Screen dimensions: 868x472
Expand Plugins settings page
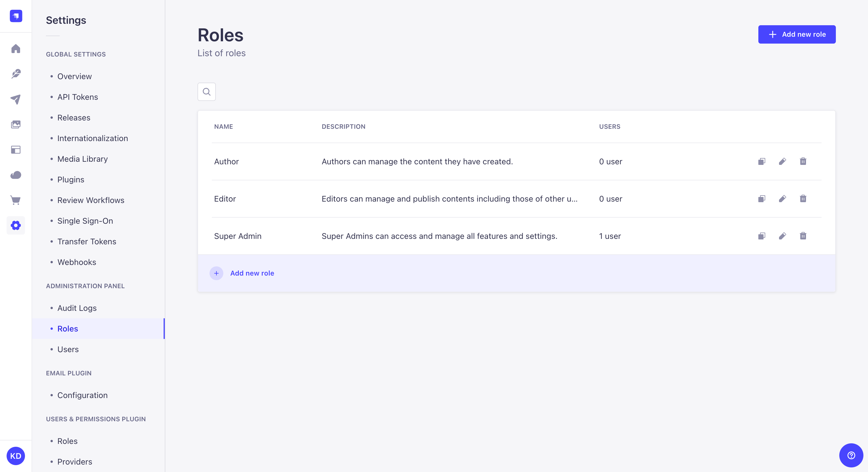click(x=70, y=179)
